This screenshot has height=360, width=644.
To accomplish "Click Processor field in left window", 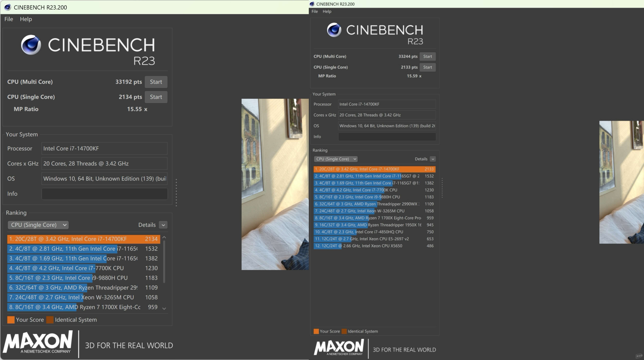I will [x=104, y=148].
